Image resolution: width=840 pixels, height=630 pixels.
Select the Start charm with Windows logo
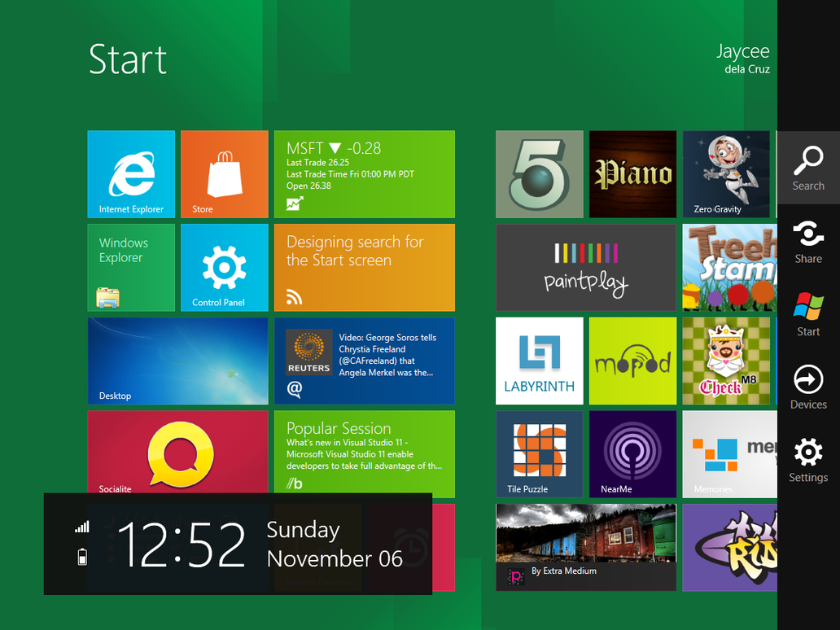[808, 313]
